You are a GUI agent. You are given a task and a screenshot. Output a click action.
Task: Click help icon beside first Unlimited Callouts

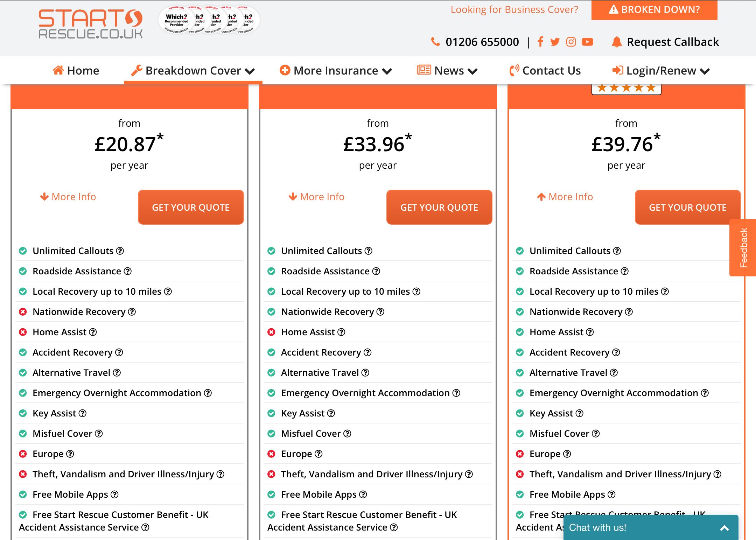tap(120, 251)
